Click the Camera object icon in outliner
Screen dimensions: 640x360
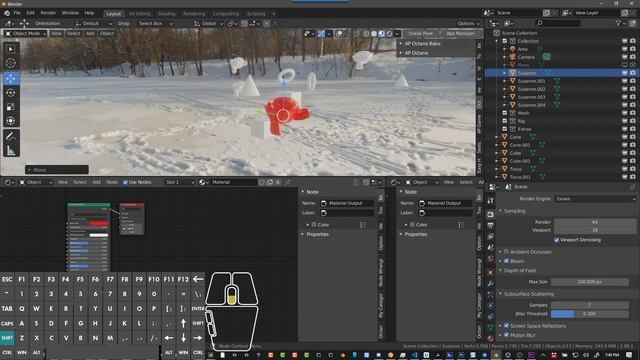tap(513, 57)
